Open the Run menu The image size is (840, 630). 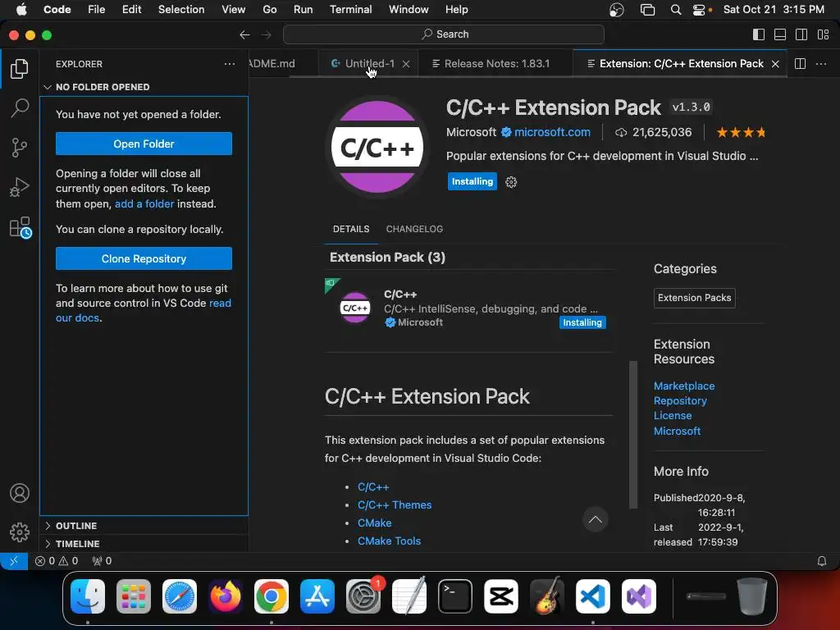coord(303,10)
